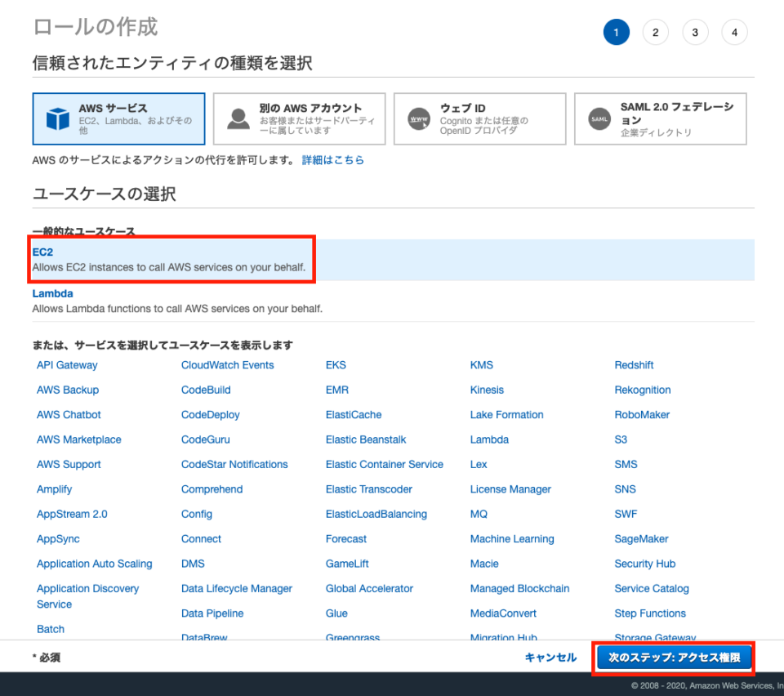Select the AppStream 2.0 service
This screenshot has width=784, height=696.
click(x=72, y=514)
